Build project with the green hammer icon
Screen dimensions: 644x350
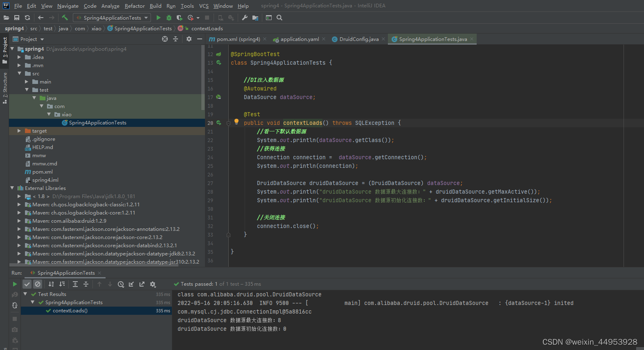click(x=65, y=18)
